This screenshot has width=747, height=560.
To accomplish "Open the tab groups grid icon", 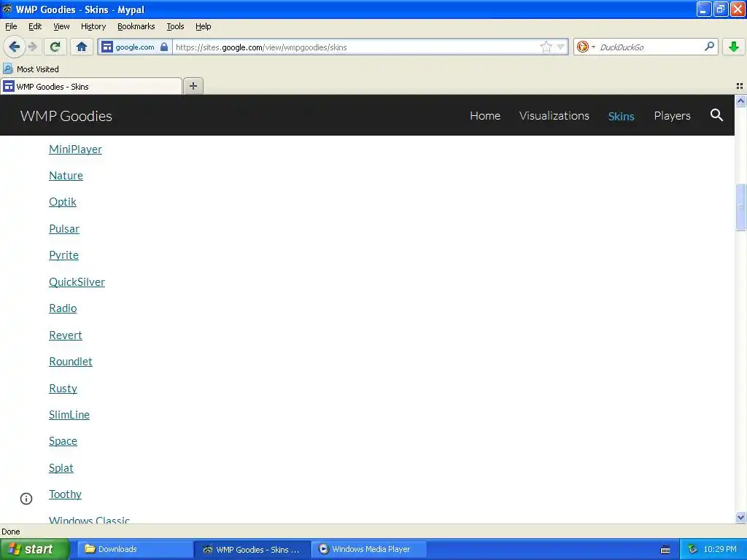I will 740,86.
